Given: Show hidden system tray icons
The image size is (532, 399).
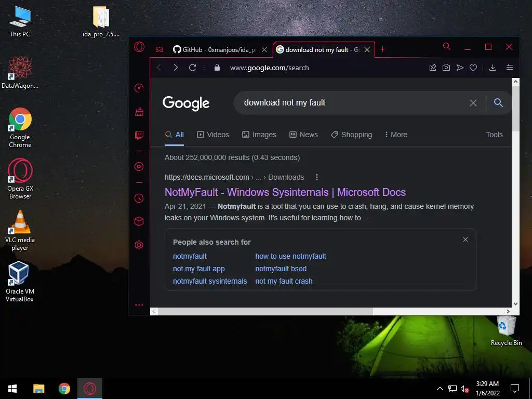Looking at the screenshot, I should (x=440, y=389).
